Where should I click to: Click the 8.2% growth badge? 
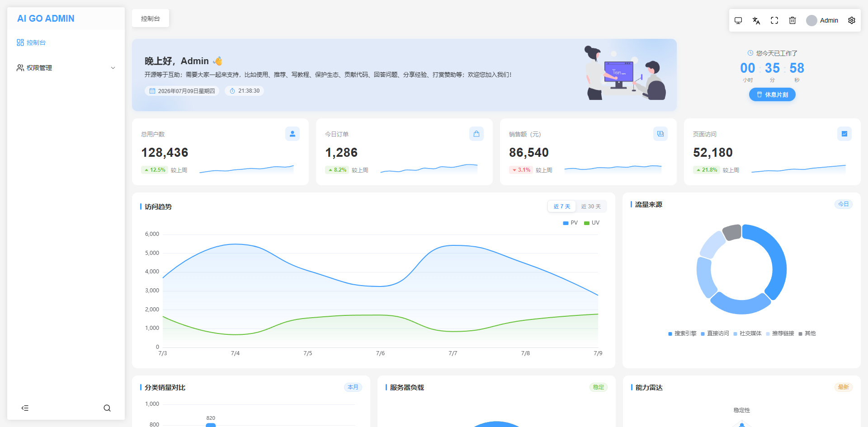click(x=337, y=170)
